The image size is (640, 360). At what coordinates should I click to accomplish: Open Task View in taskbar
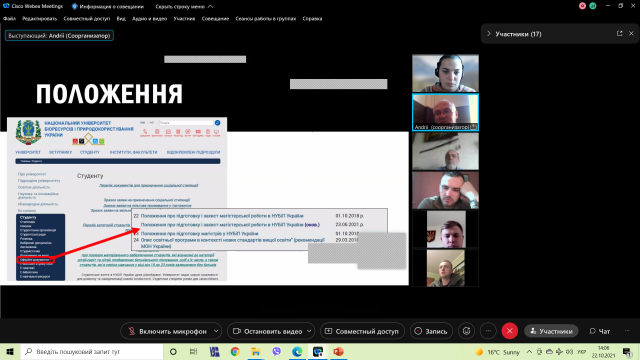tap(193, 351)
